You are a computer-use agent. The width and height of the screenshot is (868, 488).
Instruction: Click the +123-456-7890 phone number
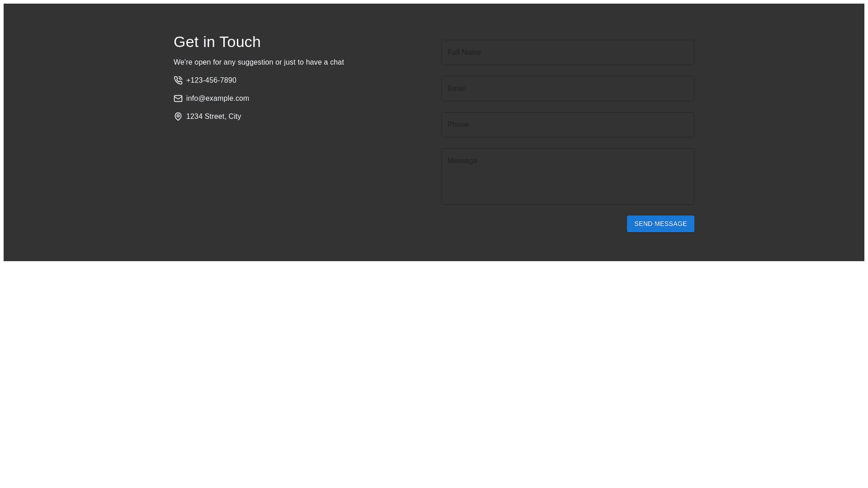click(211, 80)
